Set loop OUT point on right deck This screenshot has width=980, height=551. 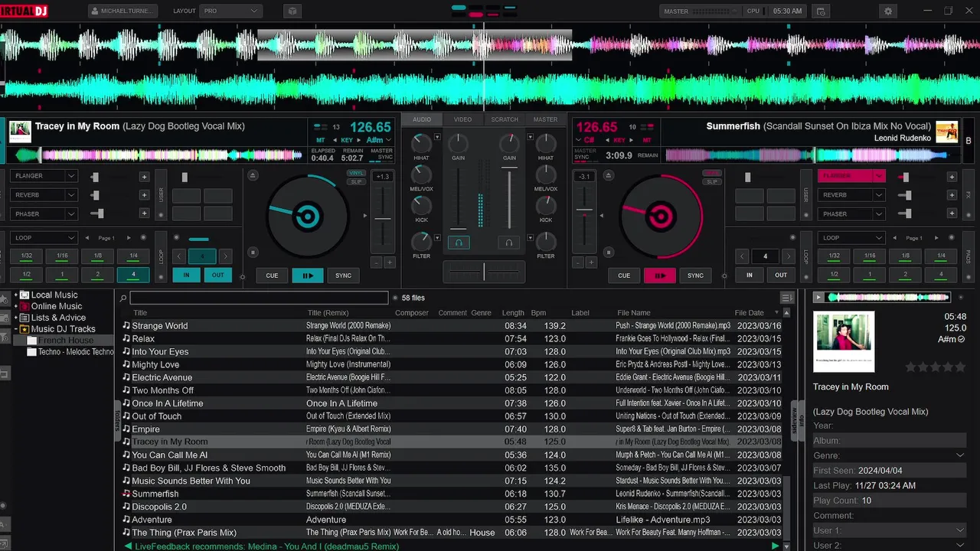click(781, 275)
